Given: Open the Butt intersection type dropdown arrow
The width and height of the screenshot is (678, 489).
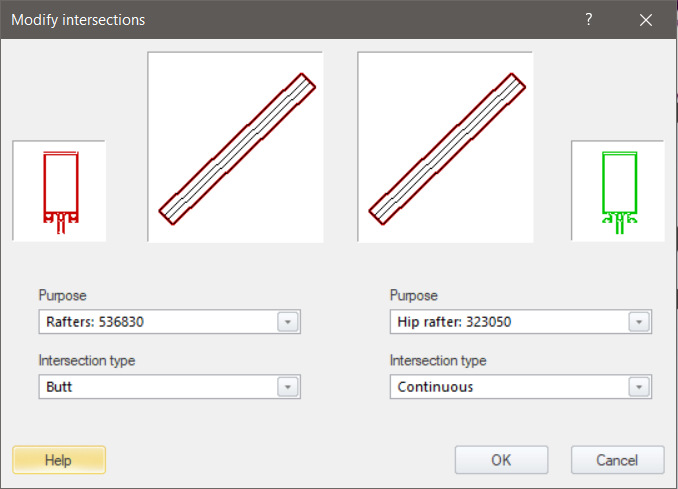Looking at the screenshot, I should (288, 387).
